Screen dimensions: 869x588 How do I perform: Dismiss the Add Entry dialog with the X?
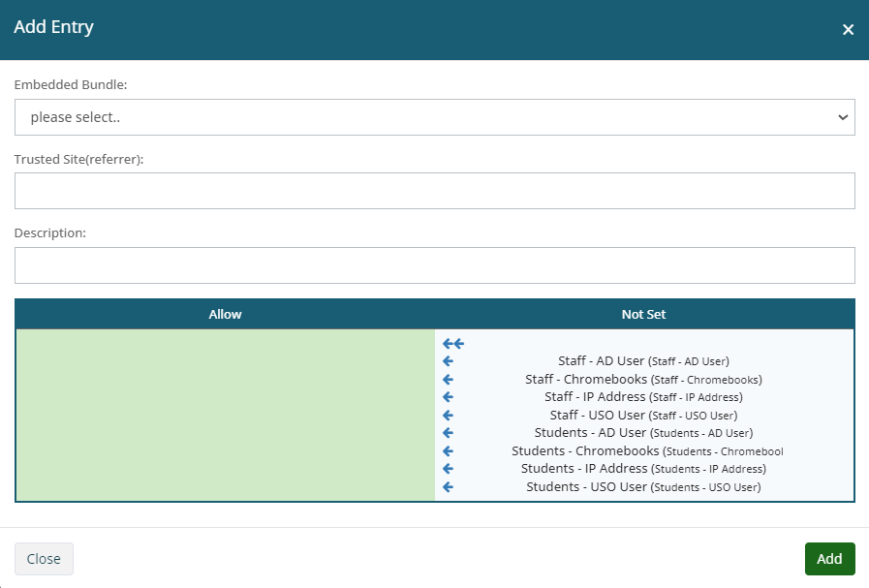[848, 30]
